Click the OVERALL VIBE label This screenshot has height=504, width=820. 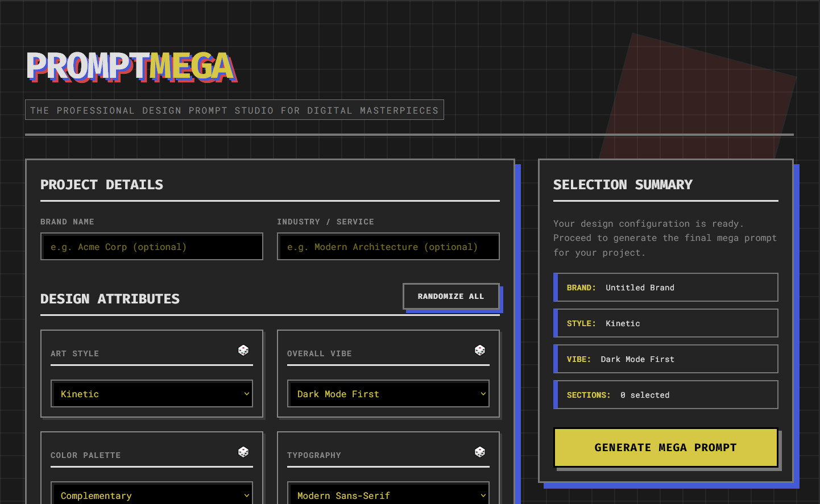[x=319, y=353]
